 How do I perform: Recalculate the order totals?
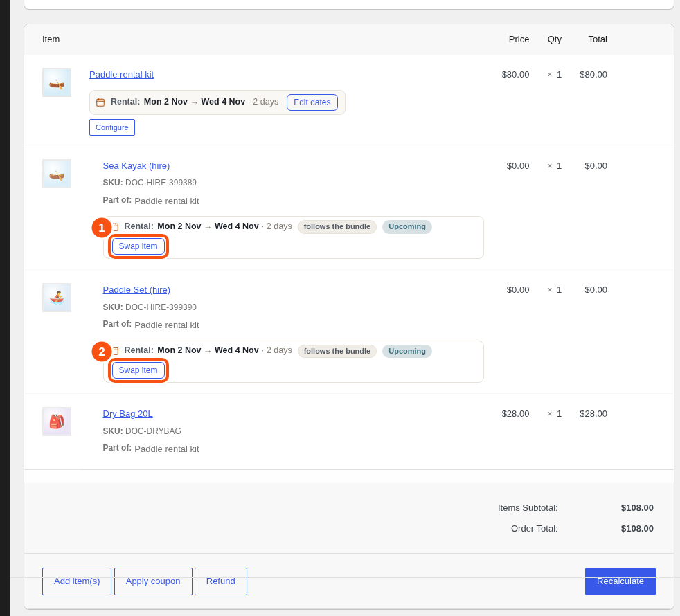pos(620,581)
